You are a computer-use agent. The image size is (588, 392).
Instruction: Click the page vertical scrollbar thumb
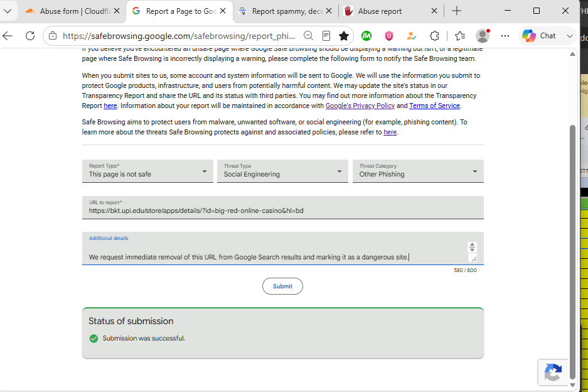coord(572,251)
